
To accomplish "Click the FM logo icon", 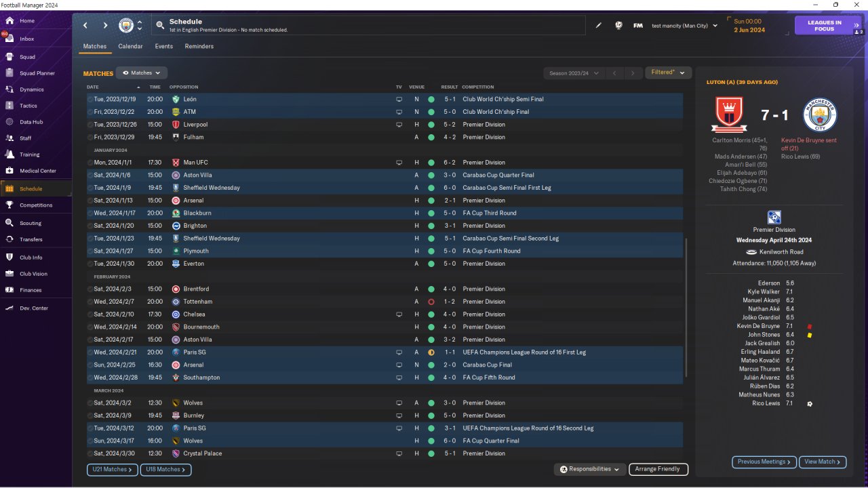I will [x=638, y=26].
